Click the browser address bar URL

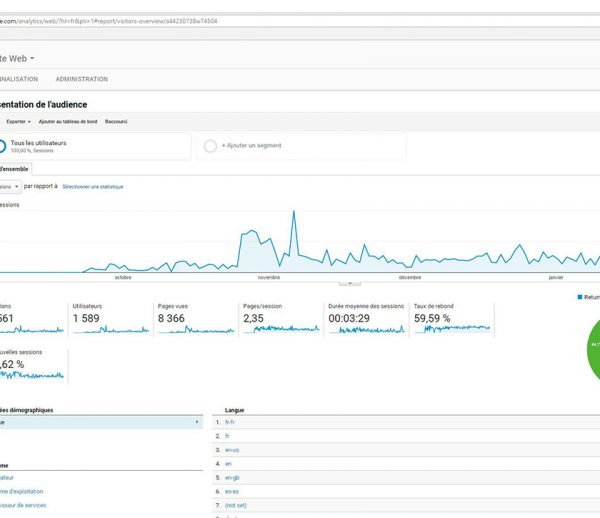pyautogui.click(x=109, y=21)
